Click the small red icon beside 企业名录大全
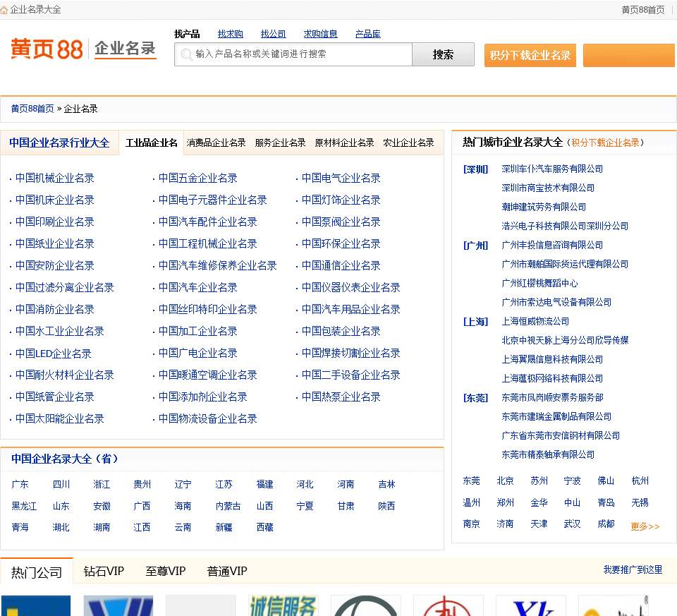 (9, 9)
